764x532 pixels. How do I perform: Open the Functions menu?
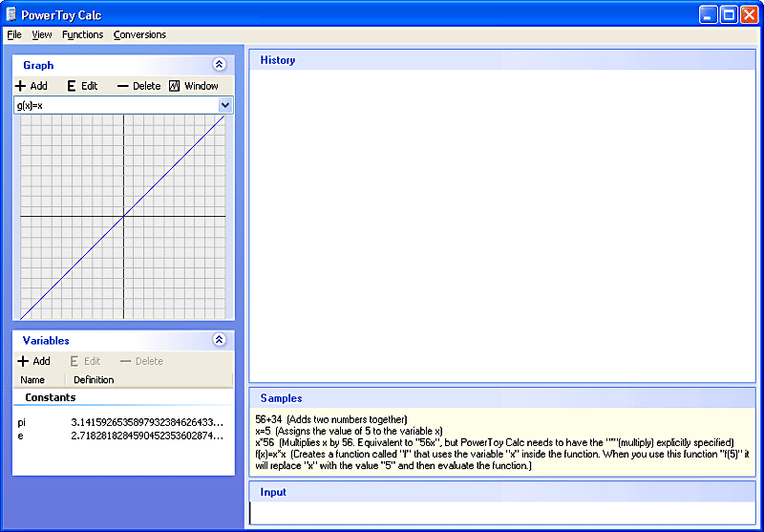click(x=83, y=35)
